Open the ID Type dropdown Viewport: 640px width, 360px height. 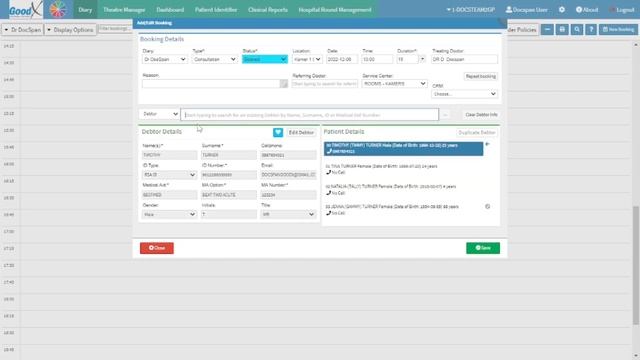coord(169,175)
